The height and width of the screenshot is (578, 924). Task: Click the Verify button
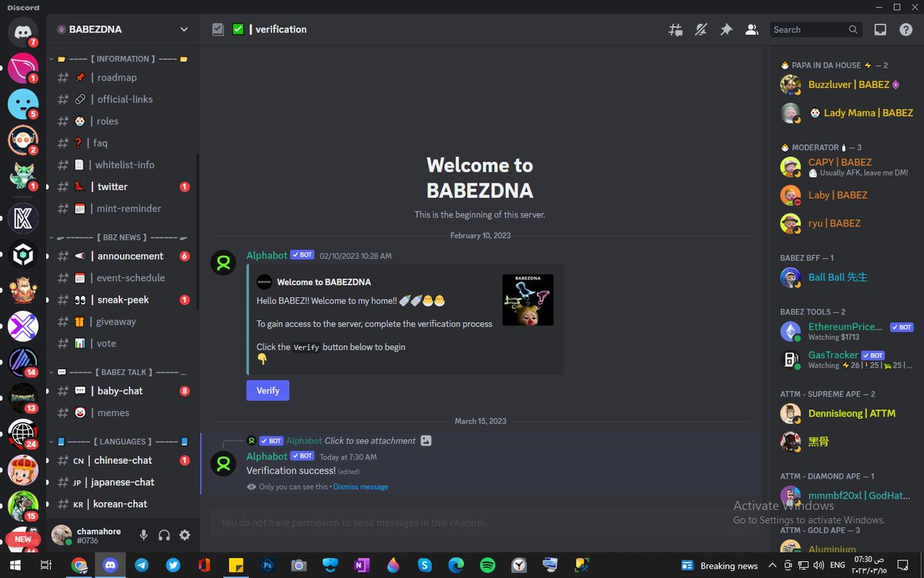coord(268,390)
